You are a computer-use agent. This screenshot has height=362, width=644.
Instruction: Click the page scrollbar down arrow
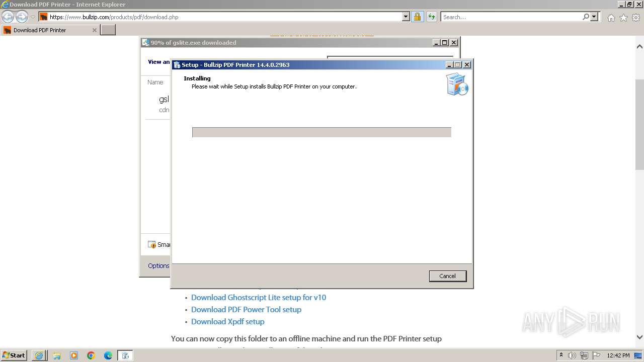coord(639,337)
